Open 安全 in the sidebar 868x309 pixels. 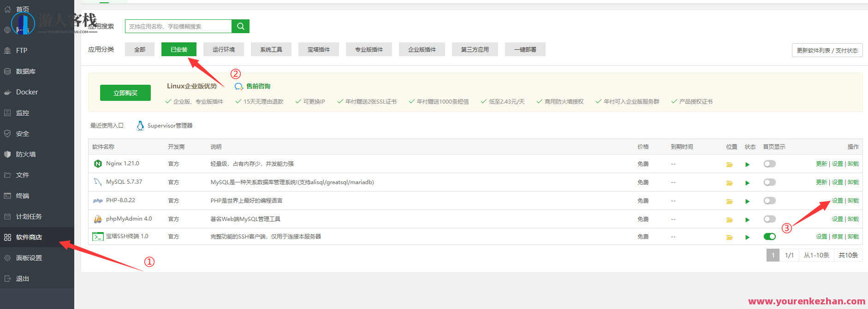click(37, 134)
